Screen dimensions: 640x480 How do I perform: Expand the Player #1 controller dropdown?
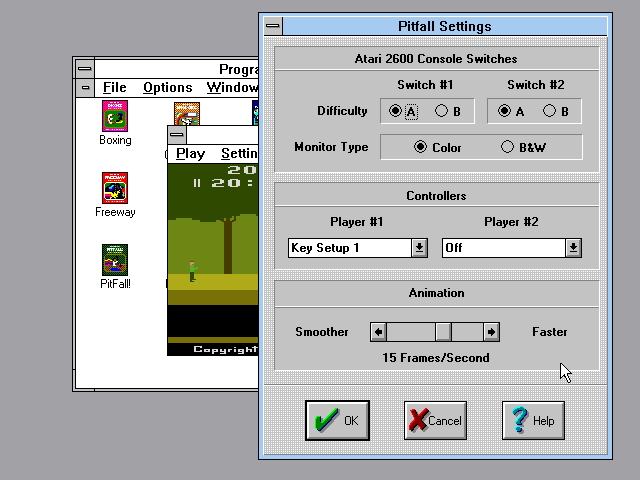[x=419, y=248]
